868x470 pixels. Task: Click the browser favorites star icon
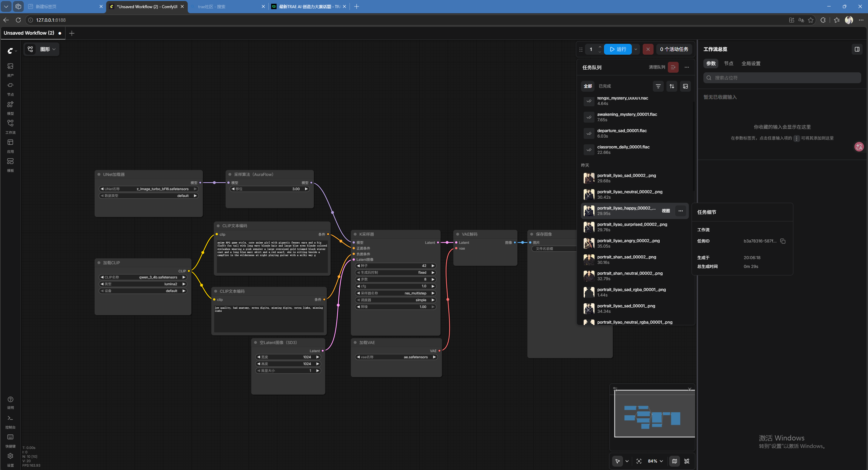pos(811,20)
